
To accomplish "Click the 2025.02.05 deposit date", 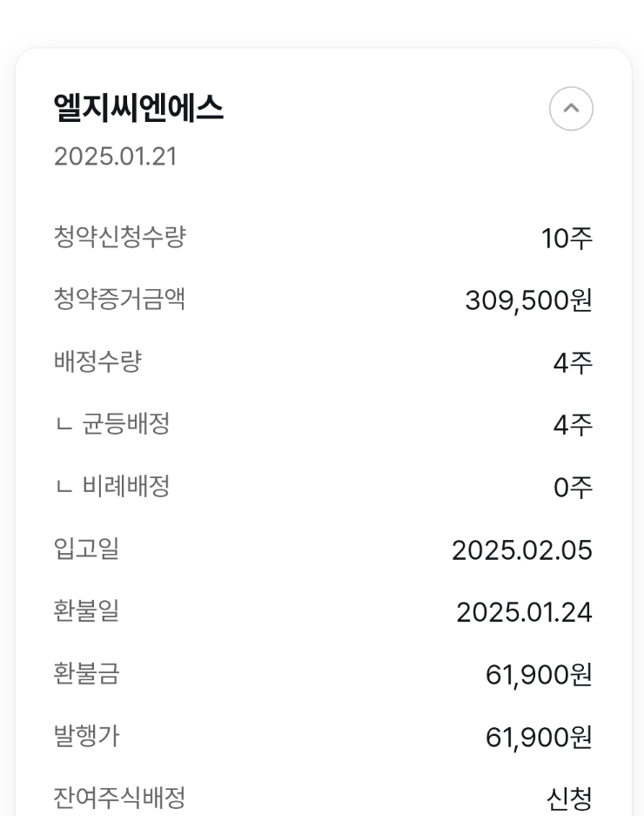I will pyautogui.click(x=522, y=550).
